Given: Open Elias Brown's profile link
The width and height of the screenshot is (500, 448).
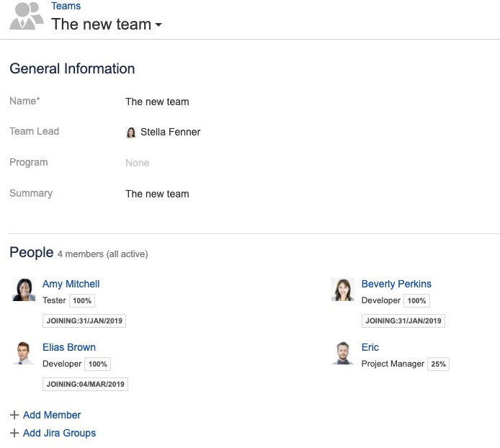Looking at the screenshot, I should click(69, 347).
